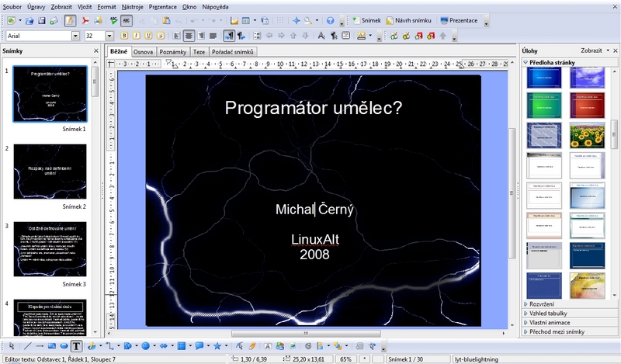Click the 65% zoom status field
Image resolution: width=621 pixels, height=364 pixels.
tap(345, 359)
